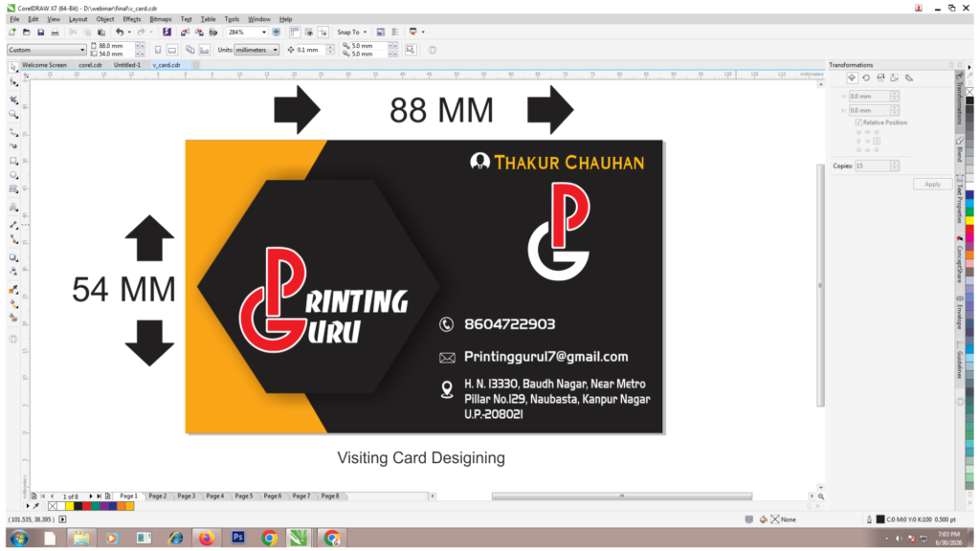This screenshot has width=980, height=551.
Task: Click the Copies field showing 15
Action: (872, 166)
